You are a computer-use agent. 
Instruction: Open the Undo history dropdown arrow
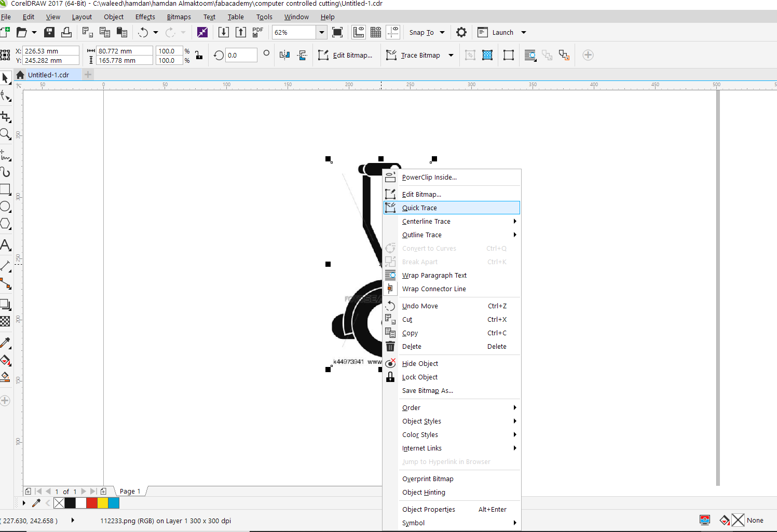(x=155, y=32)
